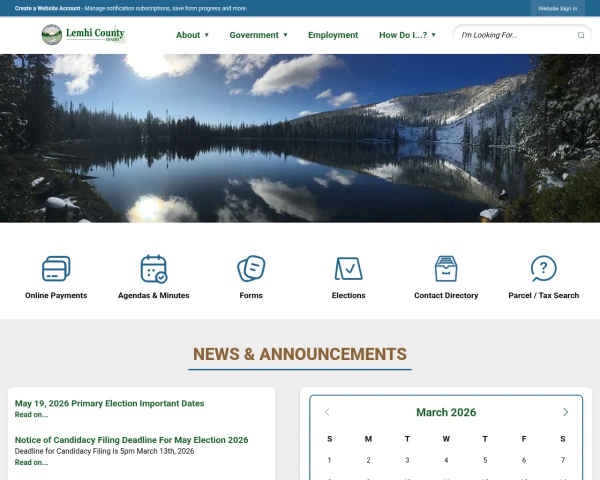Show previous slide in hero banner
The image size is (600, 480).
(x=22, y=136)
